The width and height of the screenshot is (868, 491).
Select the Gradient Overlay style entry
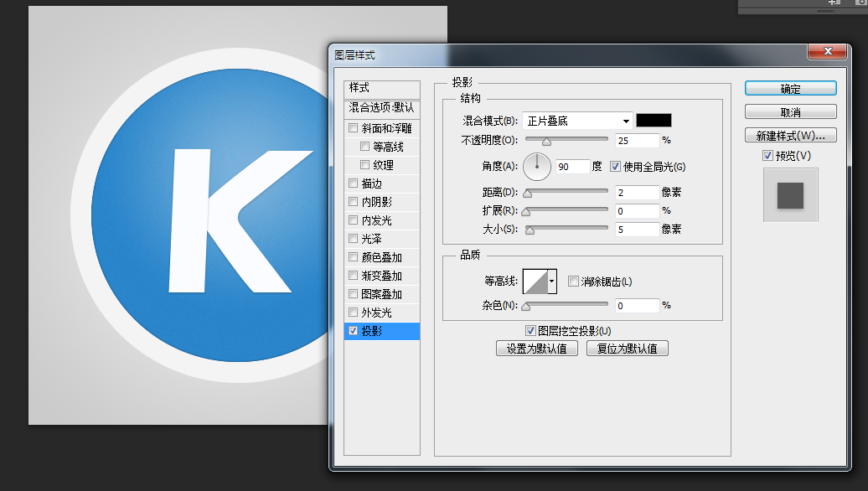[383, 275]
